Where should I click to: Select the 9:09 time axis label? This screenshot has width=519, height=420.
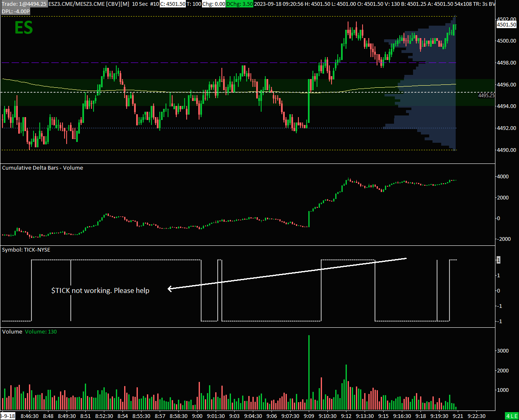(309, 416)
